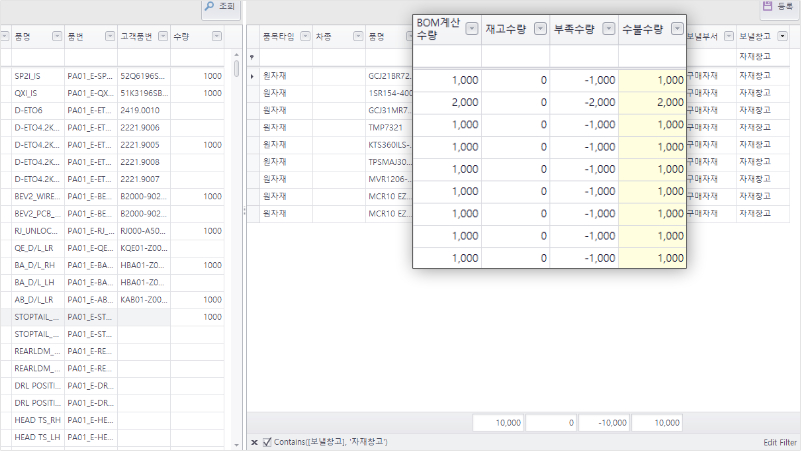Open filter dropdown on 차종 column
The height and width of the screenshot is (451, 801).
[358, 36]
